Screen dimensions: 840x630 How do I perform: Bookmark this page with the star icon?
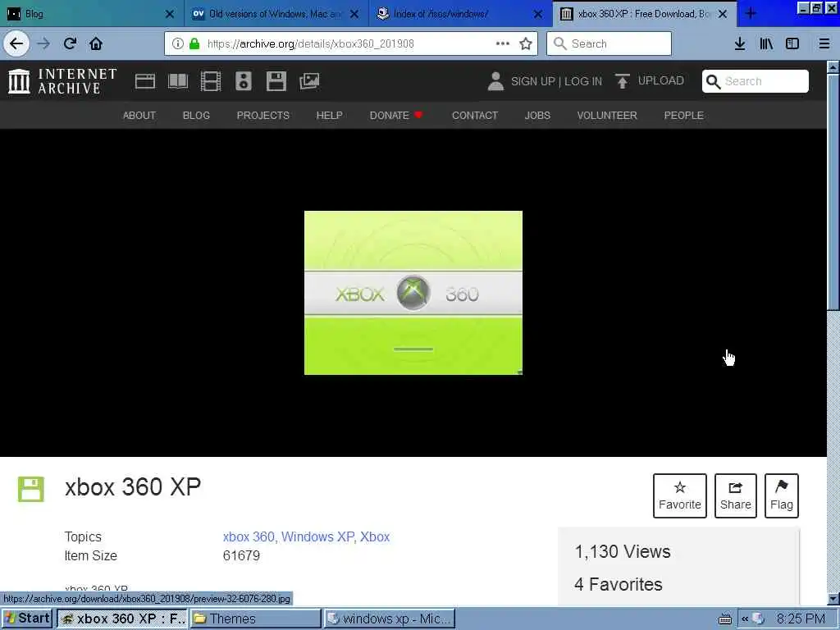point(526,43)
